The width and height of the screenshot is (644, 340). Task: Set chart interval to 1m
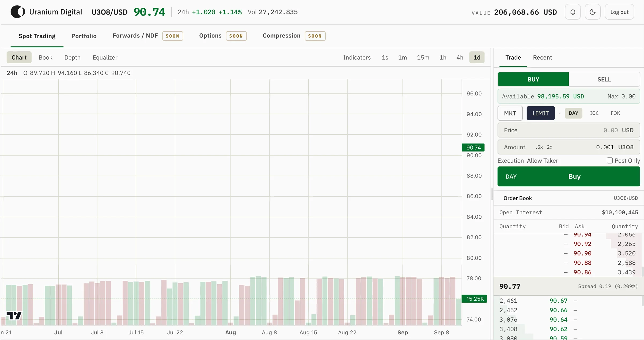click(402, 57)
